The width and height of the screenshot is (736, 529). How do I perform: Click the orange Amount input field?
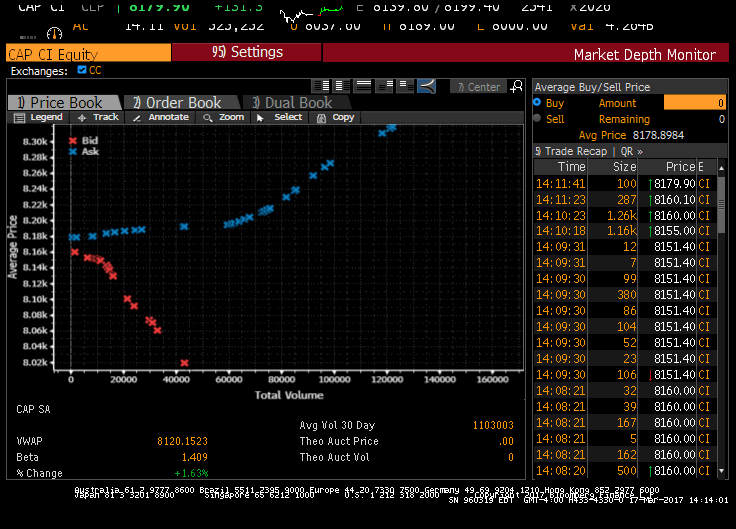(x=695, y=103)
